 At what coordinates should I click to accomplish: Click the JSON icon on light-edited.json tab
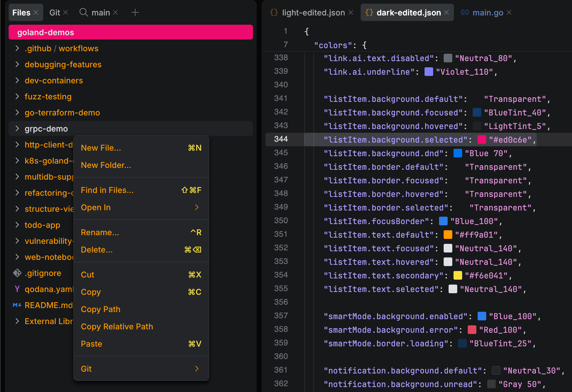[x=274, y=12]
